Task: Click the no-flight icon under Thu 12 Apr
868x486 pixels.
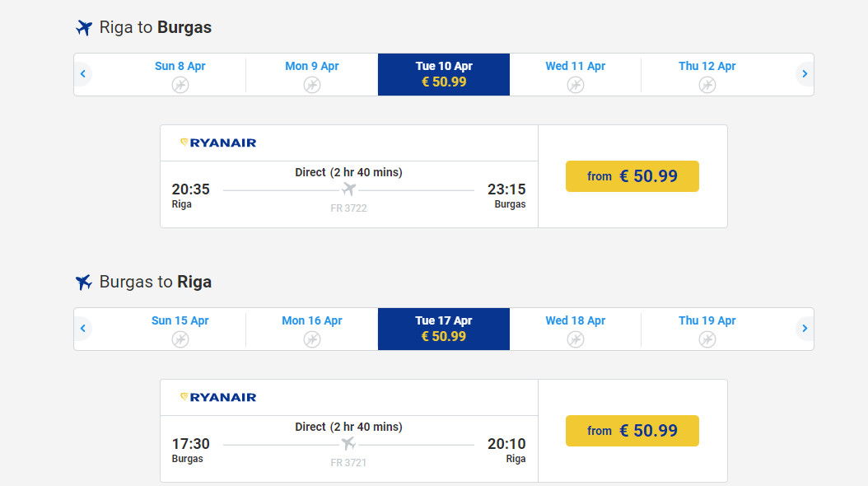Action: click(707, 85)
